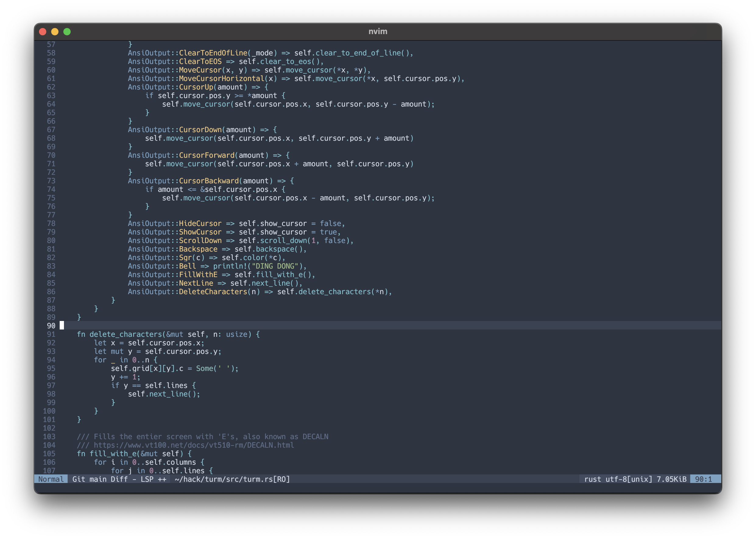Click the vt100.net URL on line 104
The image size is (756, 539).
pos(193,445)
